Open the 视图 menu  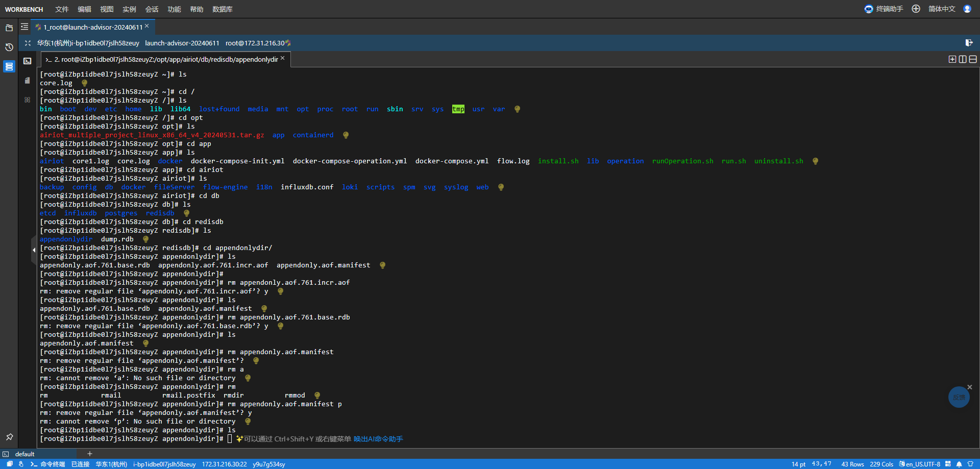coord(107,9)
